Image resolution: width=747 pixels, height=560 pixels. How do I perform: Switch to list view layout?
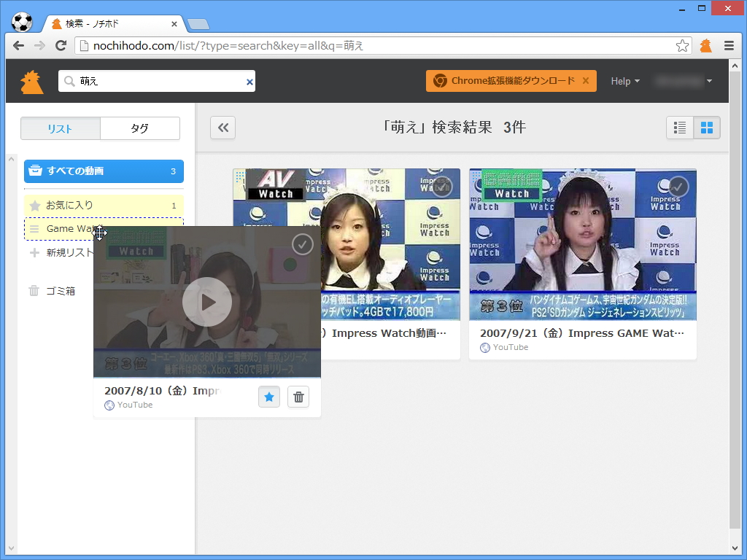coord(679,127)
